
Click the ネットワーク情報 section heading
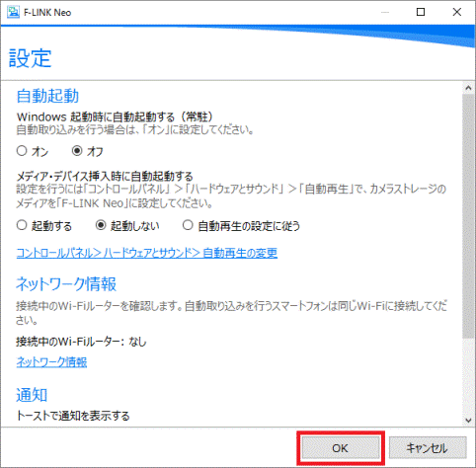coord(66,283)
